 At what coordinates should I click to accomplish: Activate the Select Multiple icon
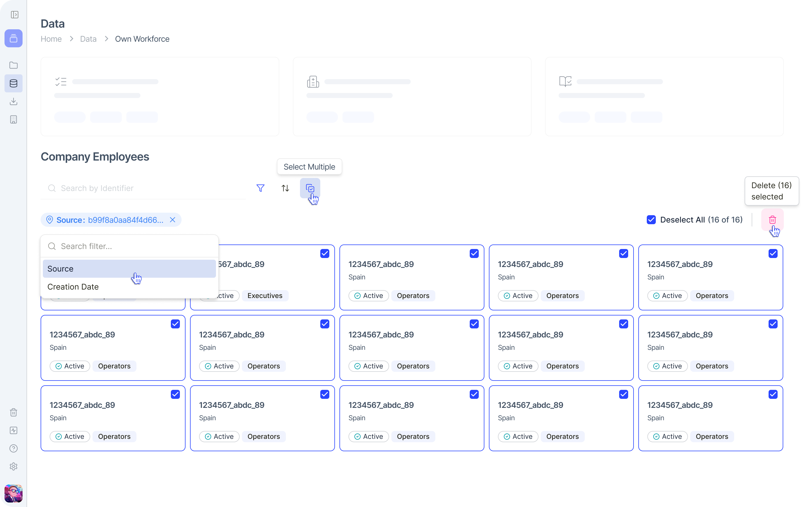pyautogui.click(x=310, y=188)
